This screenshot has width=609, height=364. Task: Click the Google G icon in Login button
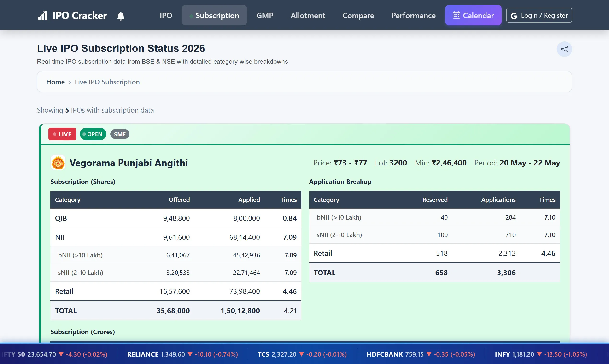tap(514, 16)
